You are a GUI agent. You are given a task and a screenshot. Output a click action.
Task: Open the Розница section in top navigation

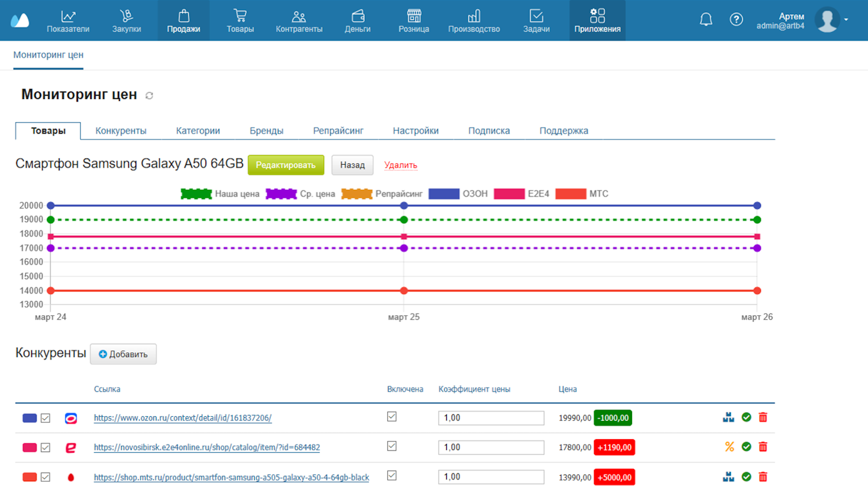pos(414,20)
